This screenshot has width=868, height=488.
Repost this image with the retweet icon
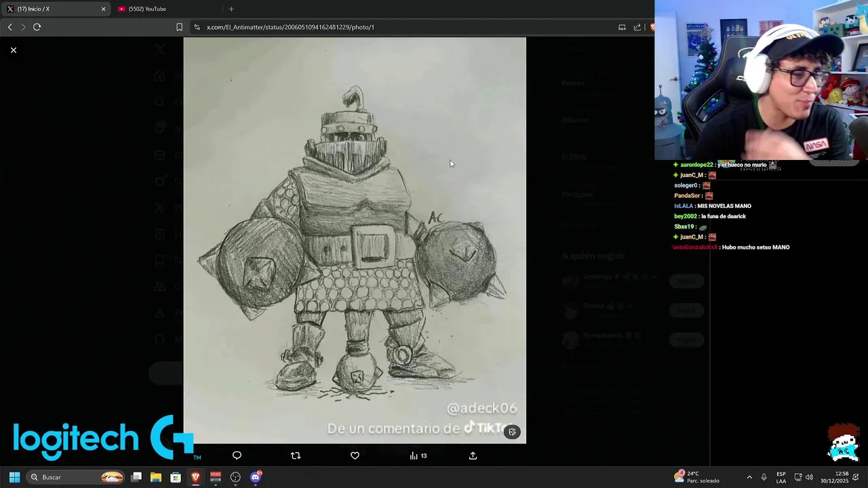click(296, 455)
